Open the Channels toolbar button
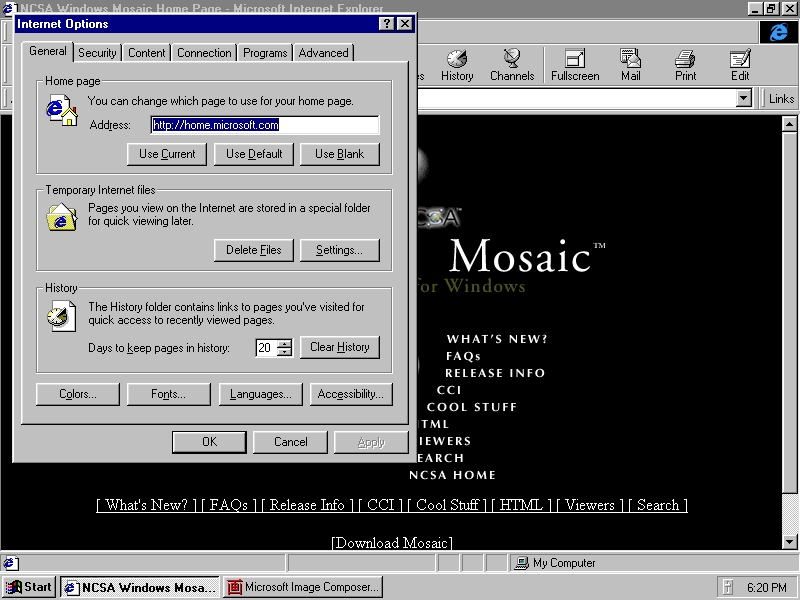The height and width of the screenshot is (600, 800). tap(512, 65)
